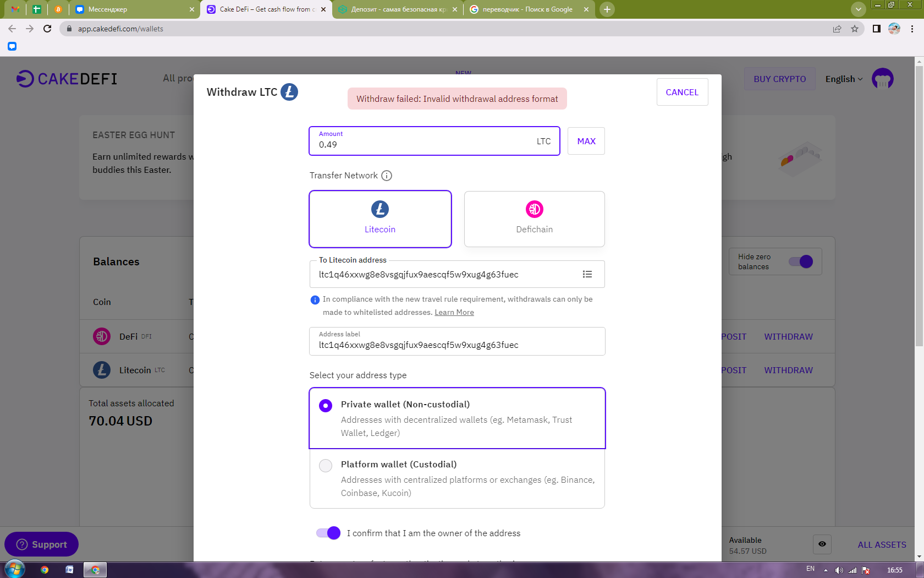Switch to the Мессенджер tab
Screen dimensions: 924x578
(135, 9)
